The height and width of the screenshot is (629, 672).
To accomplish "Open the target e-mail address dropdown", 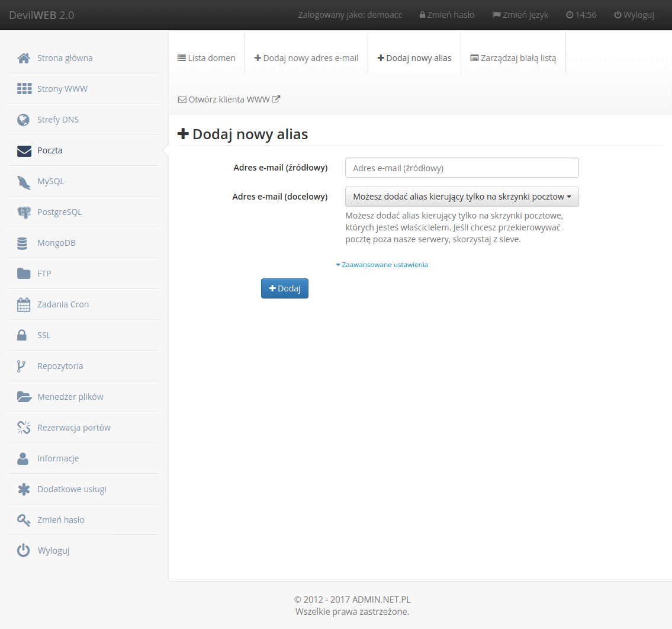I will [x=461, y=197].
